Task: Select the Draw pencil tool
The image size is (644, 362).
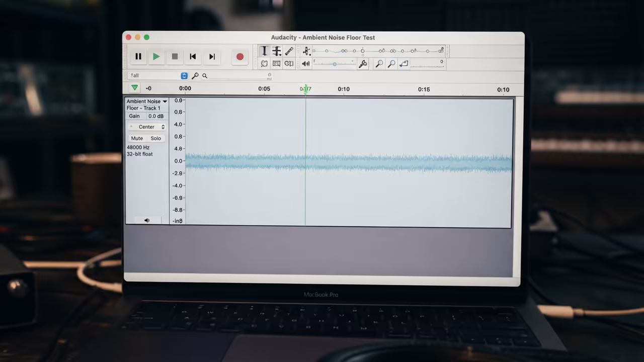Action: [x=289, y=51]
